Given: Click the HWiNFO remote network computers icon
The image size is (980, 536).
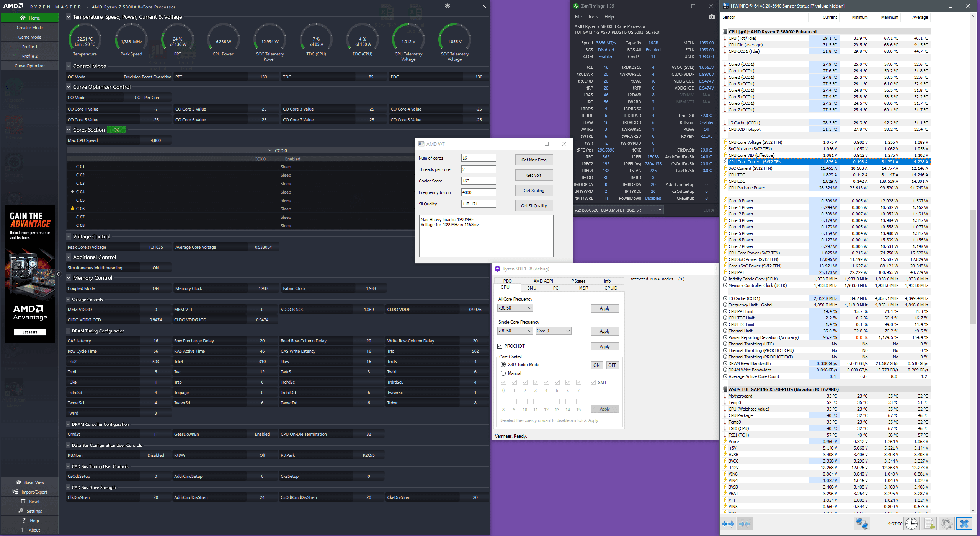Looking at the screenshot, I should pos(862,524).
